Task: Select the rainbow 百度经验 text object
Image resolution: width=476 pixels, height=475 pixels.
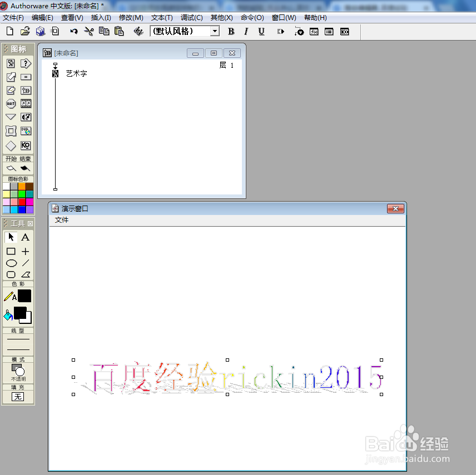Action: (227, 377)
